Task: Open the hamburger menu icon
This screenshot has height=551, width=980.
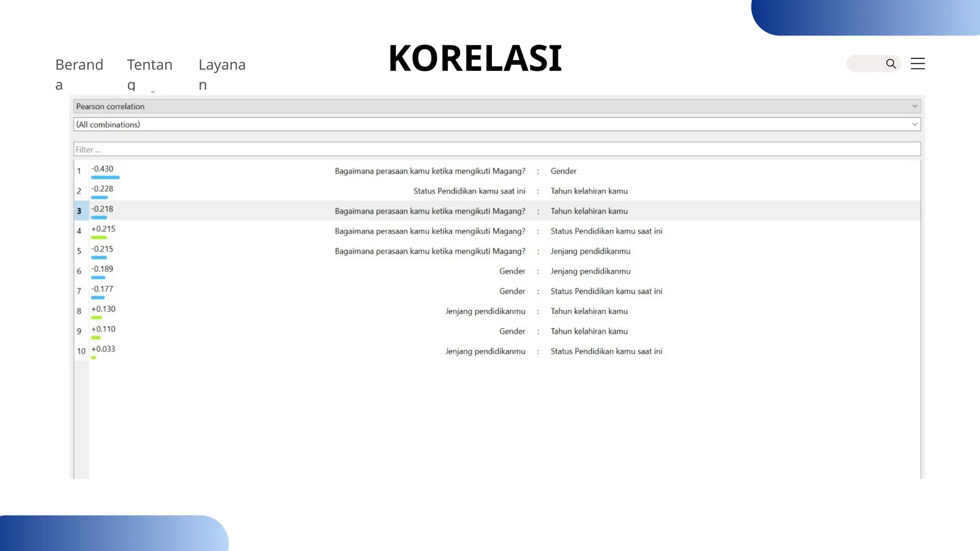Action: coord(917,64)
